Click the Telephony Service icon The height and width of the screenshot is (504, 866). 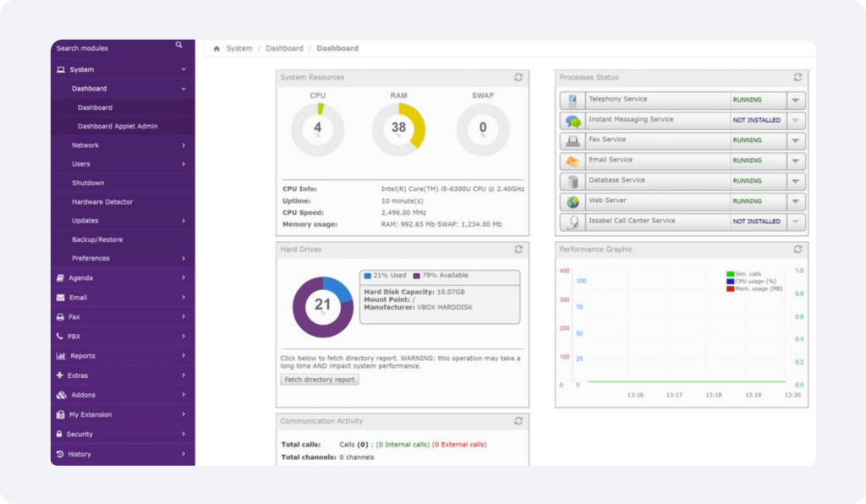pos(573,101)
